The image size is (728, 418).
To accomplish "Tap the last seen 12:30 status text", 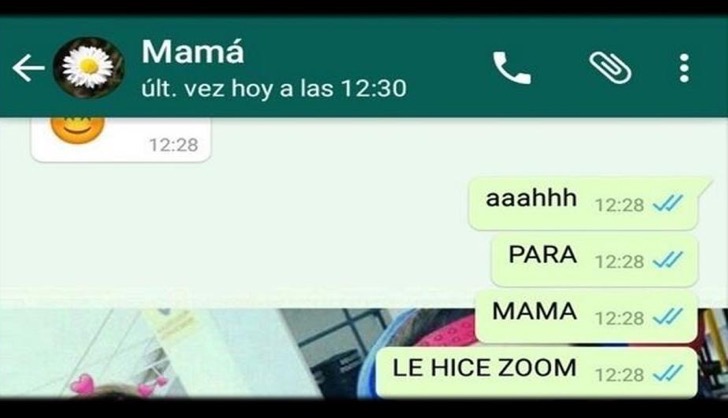I will coord(274,88).
